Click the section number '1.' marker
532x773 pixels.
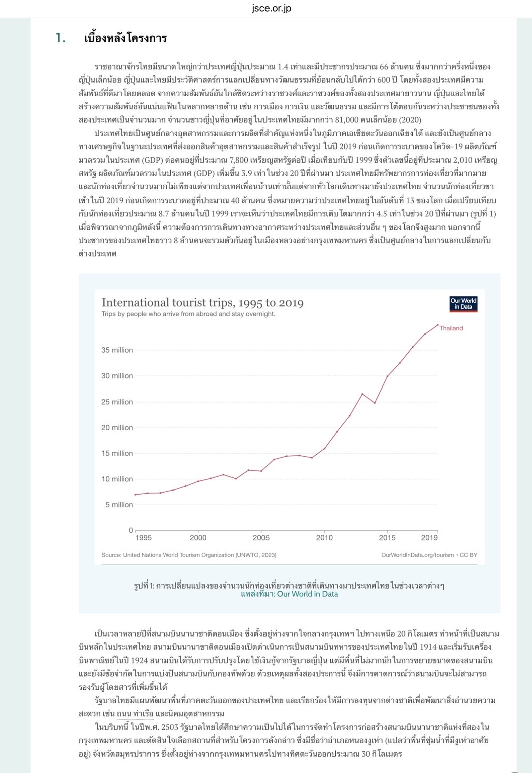click(61, 38)
